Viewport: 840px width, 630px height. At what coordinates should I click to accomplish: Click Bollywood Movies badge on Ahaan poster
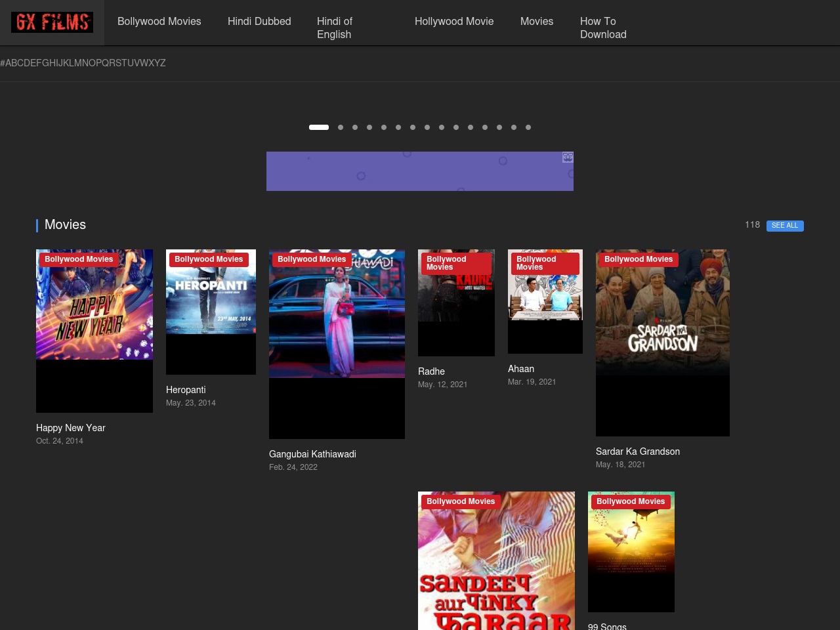(x=545, y=263)
